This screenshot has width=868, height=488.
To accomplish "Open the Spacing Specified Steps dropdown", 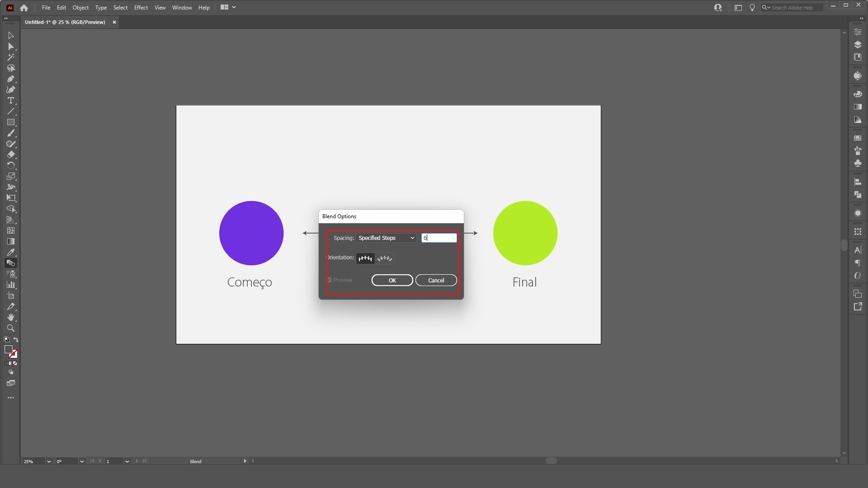I will [386, 238].
